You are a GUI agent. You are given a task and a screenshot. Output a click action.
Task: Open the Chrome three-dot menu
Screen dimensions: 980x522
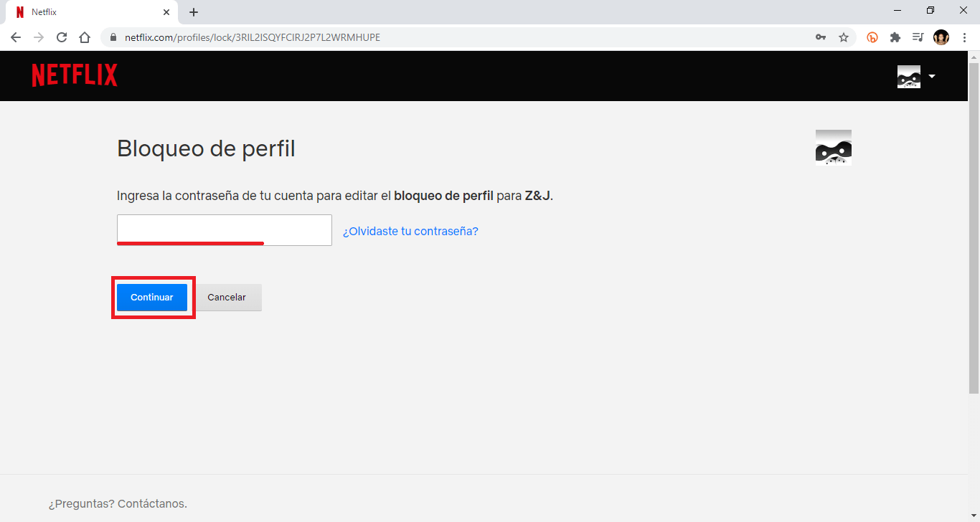(964, 37)
